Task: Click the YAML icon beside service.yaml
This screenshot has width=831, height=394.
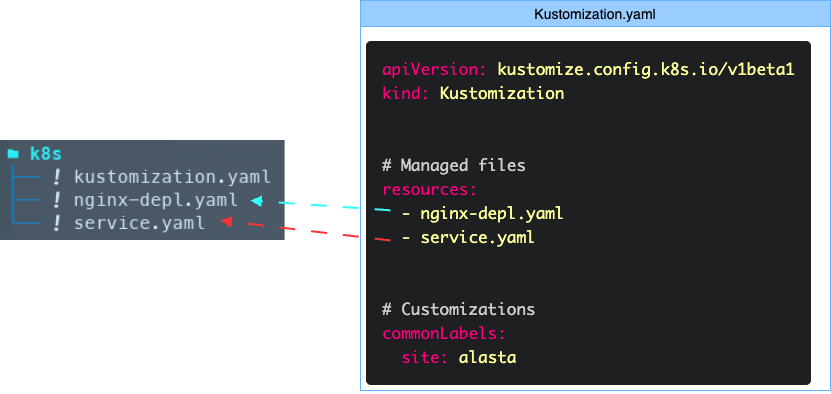Action: tap(57, 223)
